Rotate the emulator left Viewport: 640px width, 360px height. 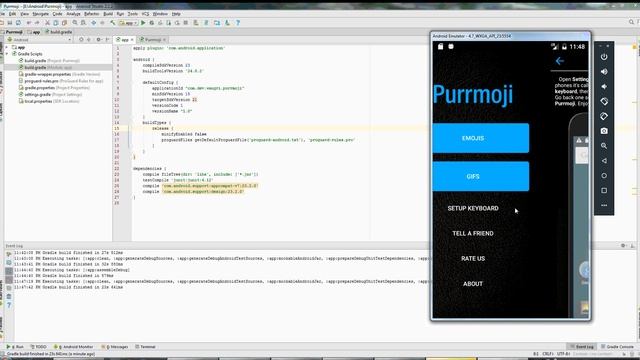click(x=604, y=101)
